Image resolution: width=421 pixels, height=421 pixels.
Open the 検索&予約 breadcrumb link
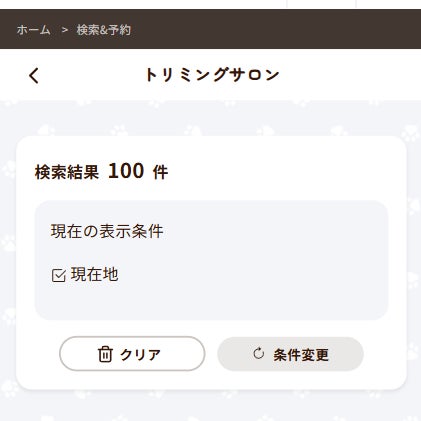pos(104,30)
